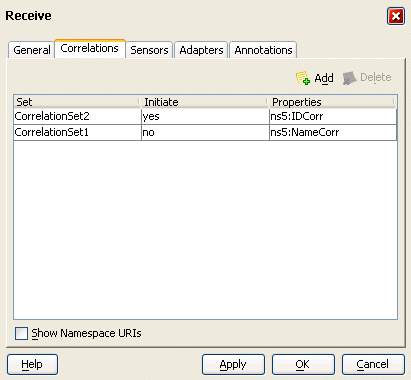The image size is (411, 380).
Task: Enable Show Namespace URIs checkbox
Action: [21, 333]
